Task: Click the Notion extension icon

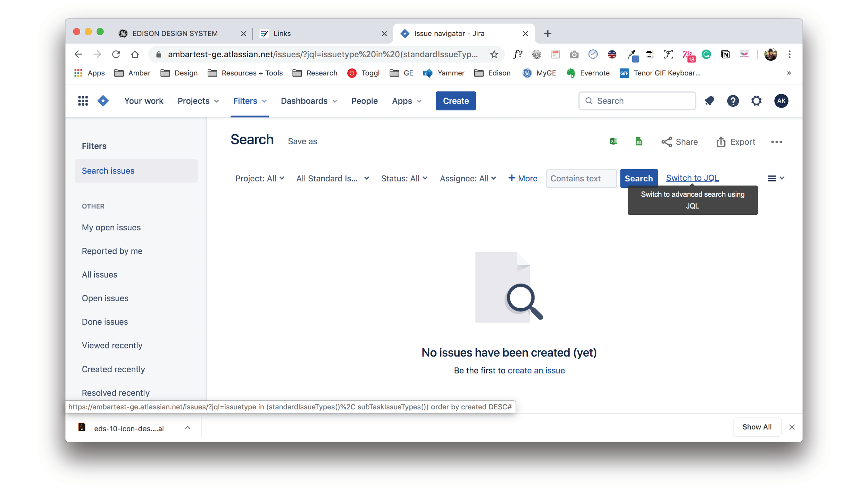Action: (x=725, y=54)
